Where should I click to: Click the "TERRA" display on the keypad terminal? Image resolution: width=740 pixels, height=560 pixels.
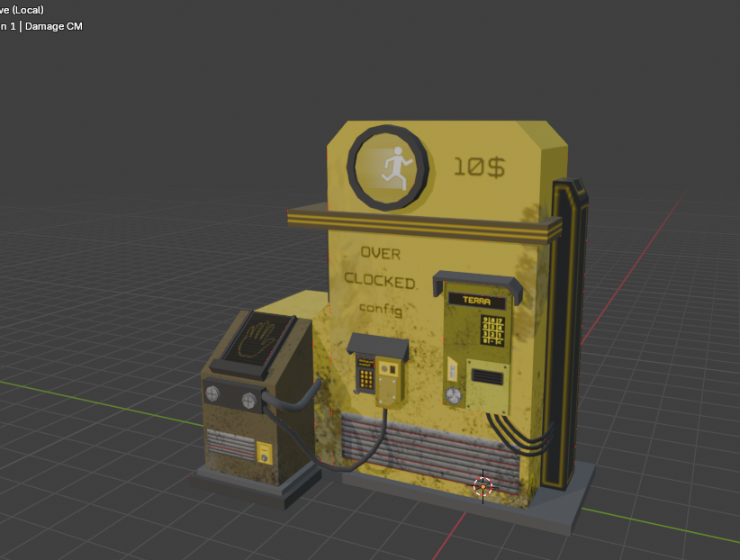tap(476, 301)
